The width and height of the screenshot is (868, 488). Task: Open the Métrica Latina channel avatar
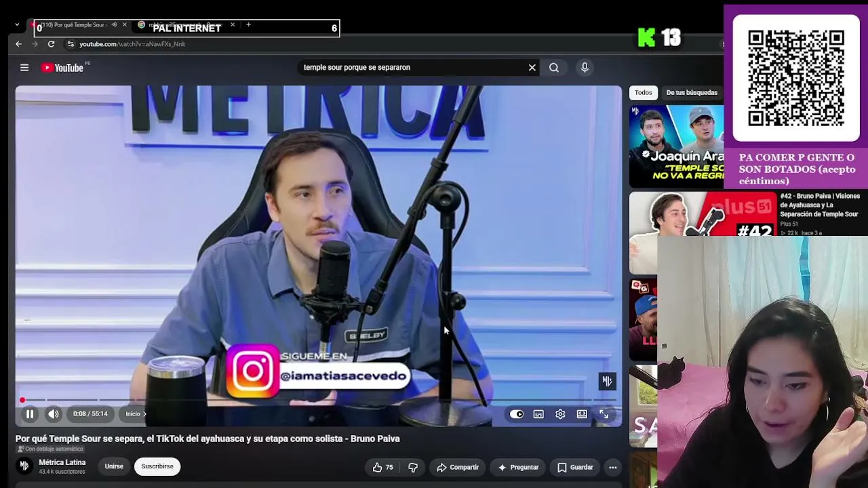24,466
